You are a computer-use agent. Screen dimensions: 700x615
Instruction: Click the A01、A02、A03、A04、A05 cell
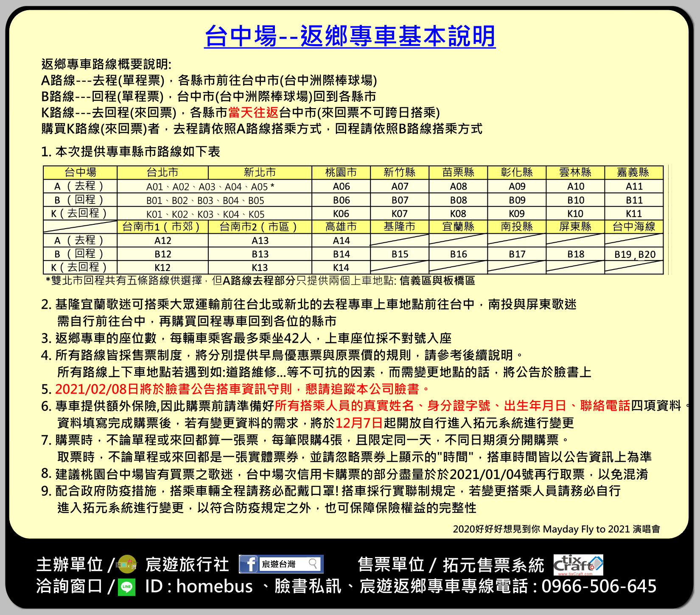pos(214,187)
